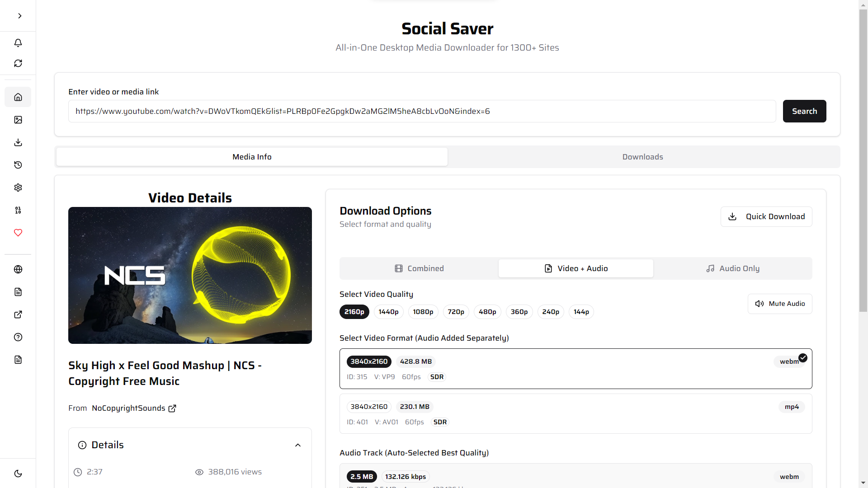Open Help via the question mark icon

pos(18,337)
